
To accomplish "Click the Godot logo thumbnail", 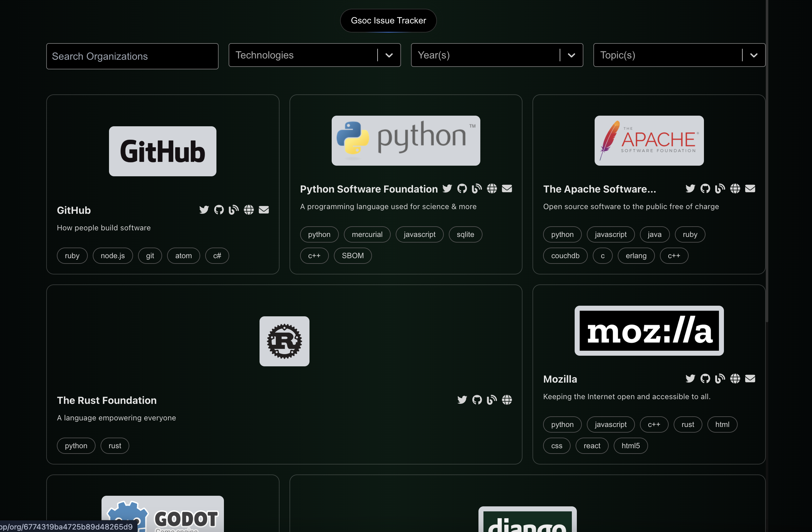I will tap(162, 514).
